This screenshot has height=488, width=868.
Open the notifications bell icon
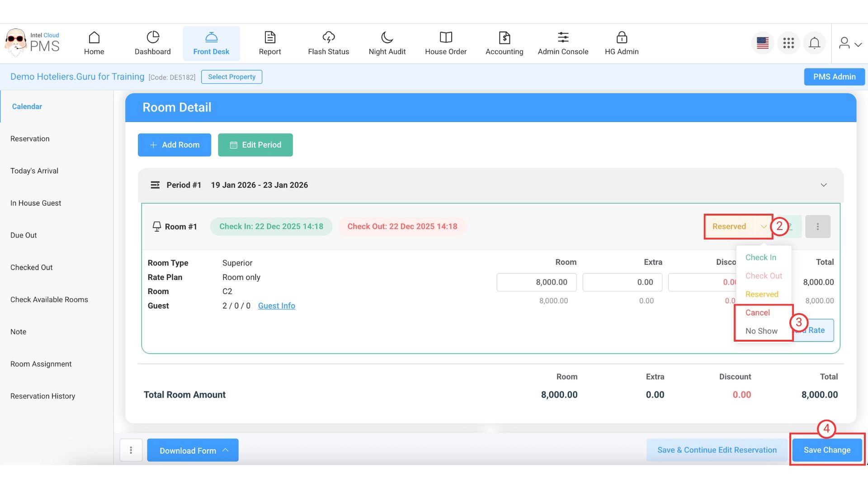click(814, 43)
